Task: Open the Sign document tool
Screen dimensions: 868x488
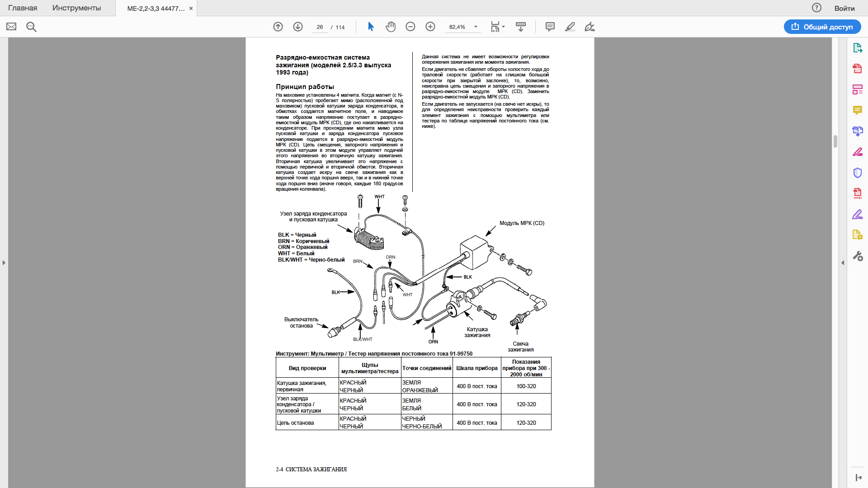Action: coord(590,27)
